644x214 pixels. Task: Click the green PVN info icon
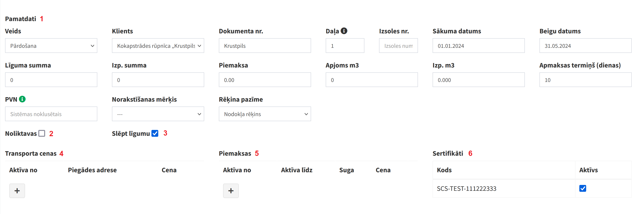pos(22,99)
